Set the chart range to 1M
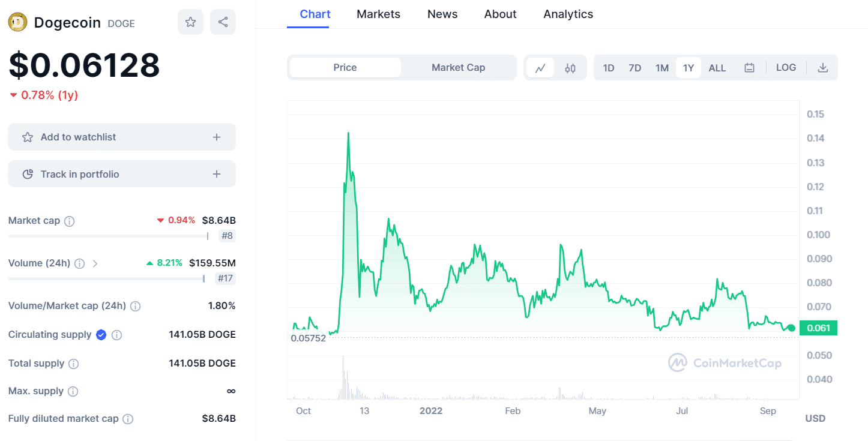The height and width of the screenshot is (441, 868). (662, 68)
